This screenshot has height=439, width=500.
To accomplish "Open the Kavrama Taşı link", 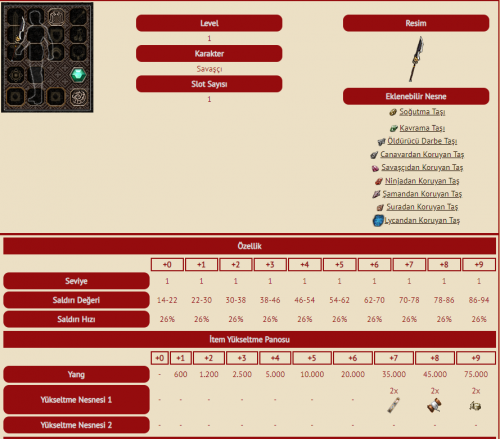I will pyautogui.click(x=422, y=128).
